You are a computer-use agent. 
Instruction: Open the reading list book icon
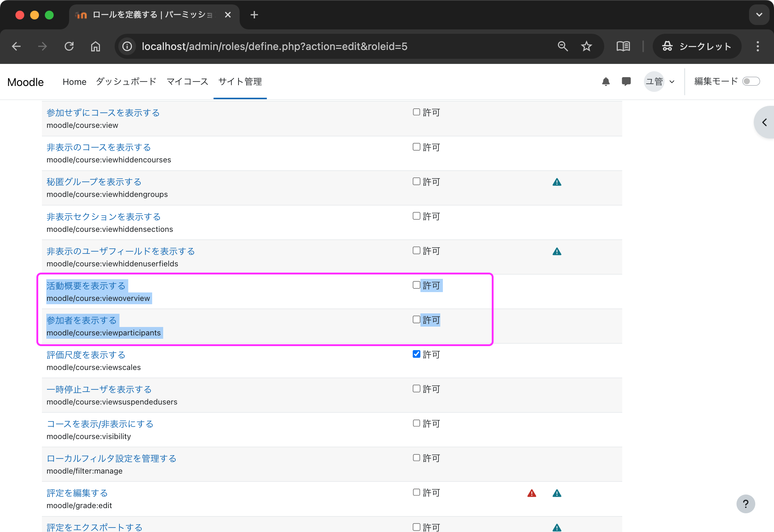[623, 46]
